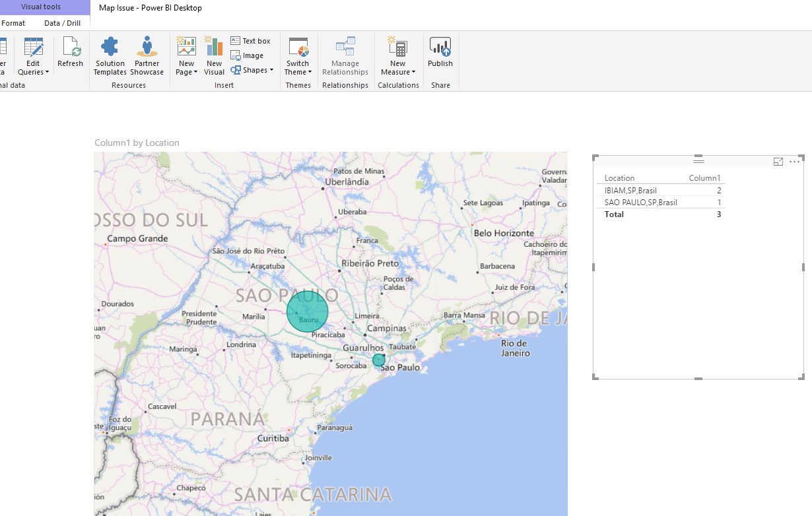Open Solution Templates
The image size is (812, 516).
pyautogui.click(x=110, y=56)
